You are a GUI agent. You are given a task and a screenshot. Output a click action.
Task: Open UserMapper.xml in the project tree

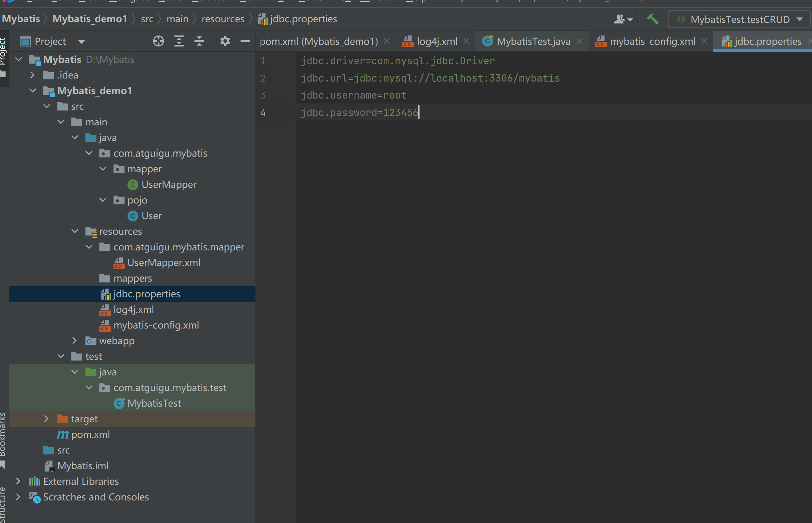click(x=163, y=263)
